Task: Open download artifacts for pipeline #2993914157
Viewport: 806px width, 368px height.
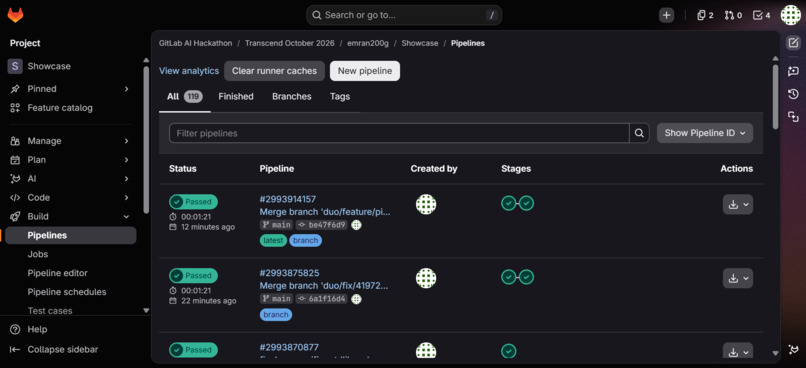Action: pos(738,205)
